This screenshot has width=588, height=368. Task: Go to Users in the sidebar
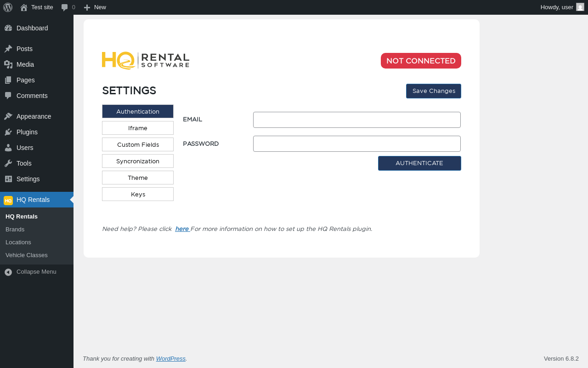(37, 148)
